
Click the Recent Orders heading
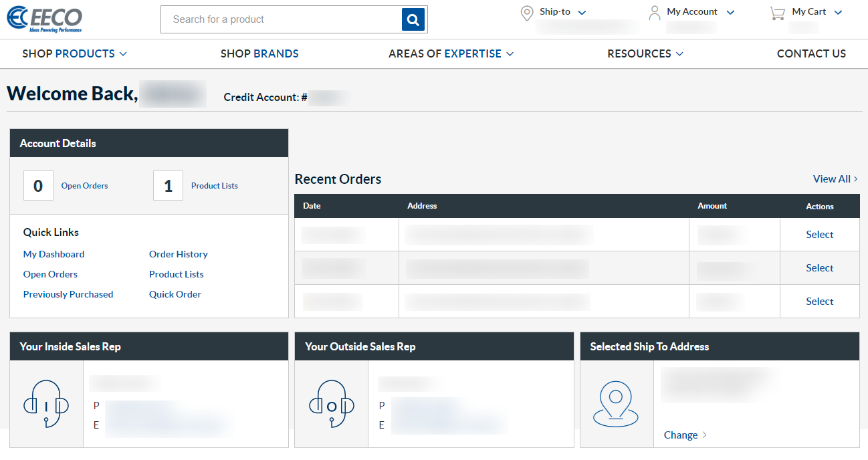click(x=338, y=179)
